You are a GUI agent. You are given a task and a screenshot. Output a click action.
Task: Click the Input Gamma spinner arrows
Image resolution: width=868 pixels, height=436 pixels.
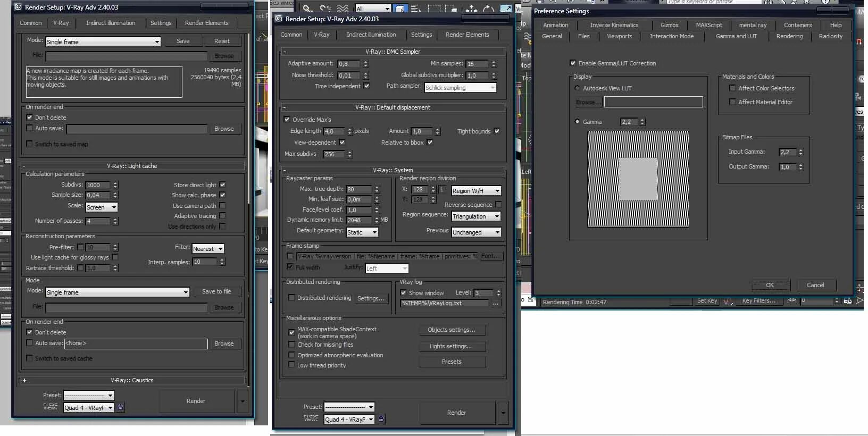click(x=800, y=152)
